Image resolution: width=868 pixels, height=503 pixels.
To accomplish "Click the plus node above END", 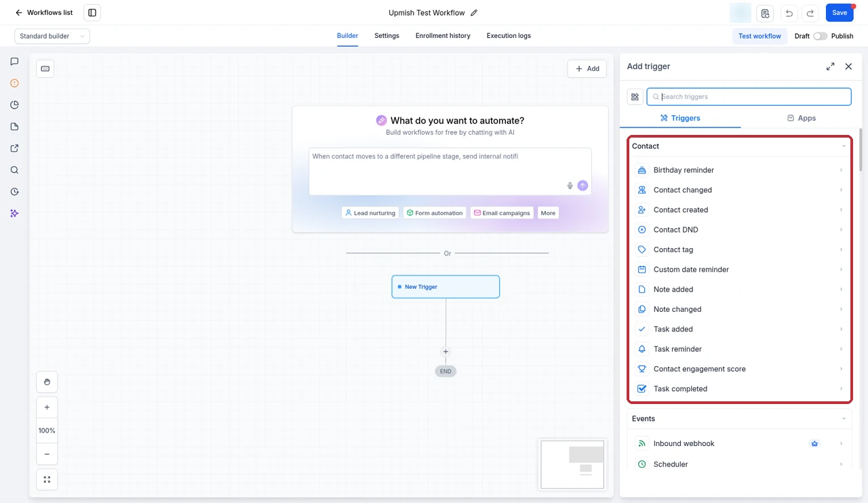I will [446, 352].
